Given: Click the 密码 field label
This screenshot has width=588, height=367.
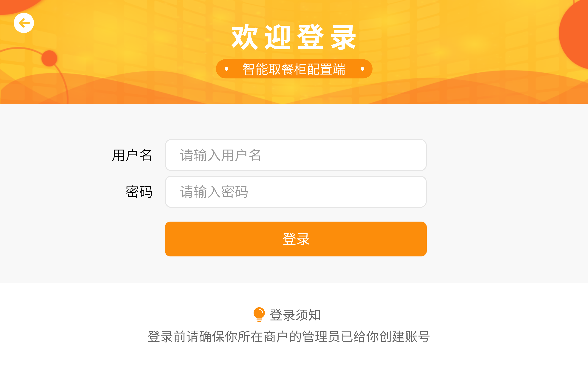Looking at the screenshot, I should click(139, 192).
